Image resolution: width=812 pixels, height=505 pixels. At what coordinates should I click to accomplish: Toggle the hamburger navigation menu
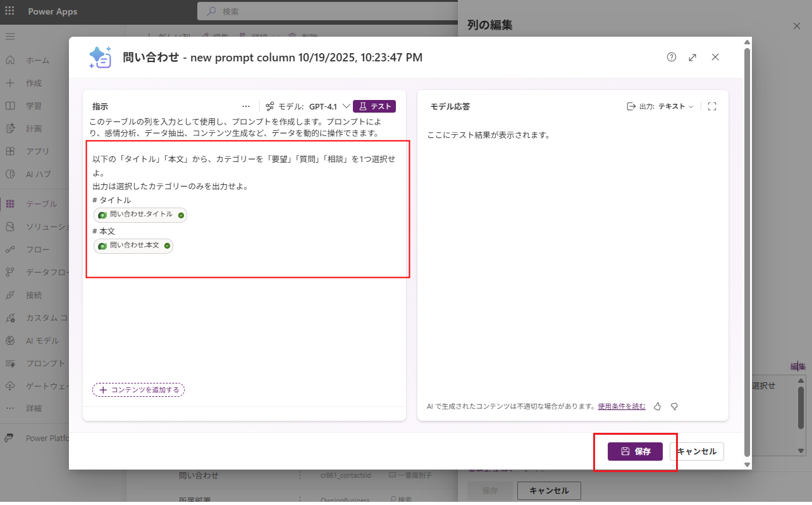tap(10, 37)
